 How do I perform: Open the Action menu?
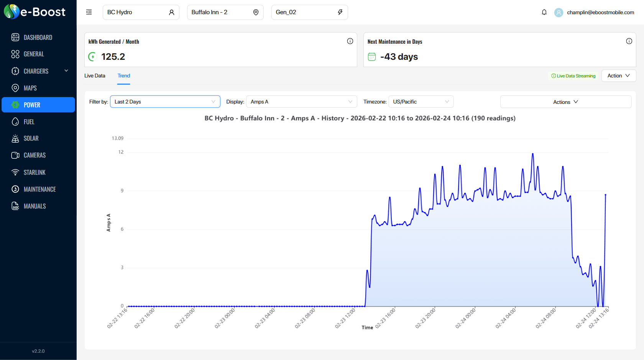coord(618,76)
